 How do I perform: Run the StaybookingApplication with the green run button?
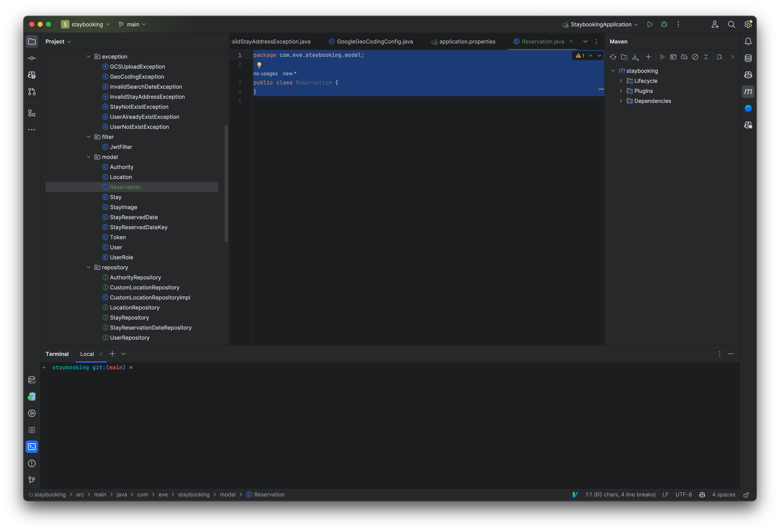click(x=650, y=24)
